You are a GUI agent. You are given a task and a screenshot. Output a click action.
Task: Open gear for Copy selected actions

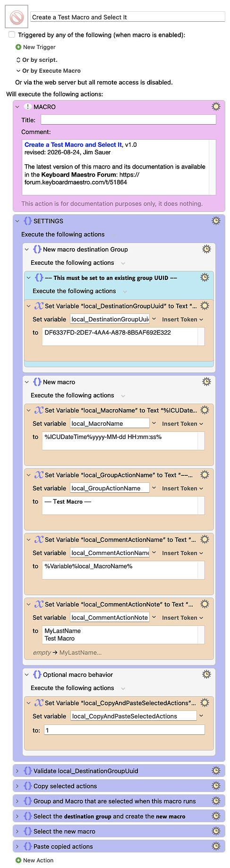coord(216,786)
